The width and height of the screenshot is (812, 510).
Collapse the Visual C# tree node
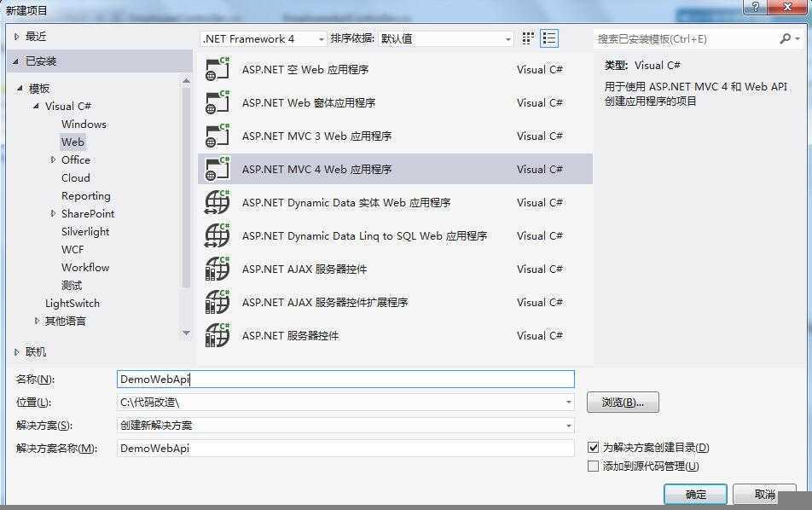tap(36, 106)
